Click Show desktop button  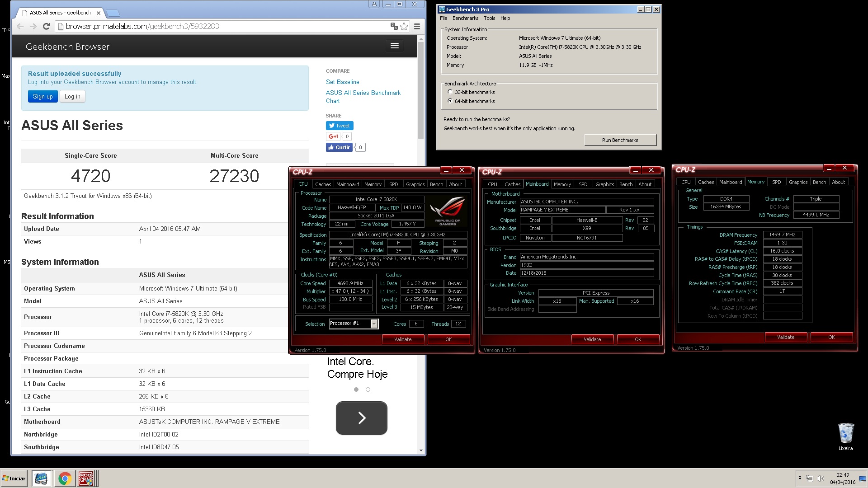pyautogui.click(x=863, y=479)
